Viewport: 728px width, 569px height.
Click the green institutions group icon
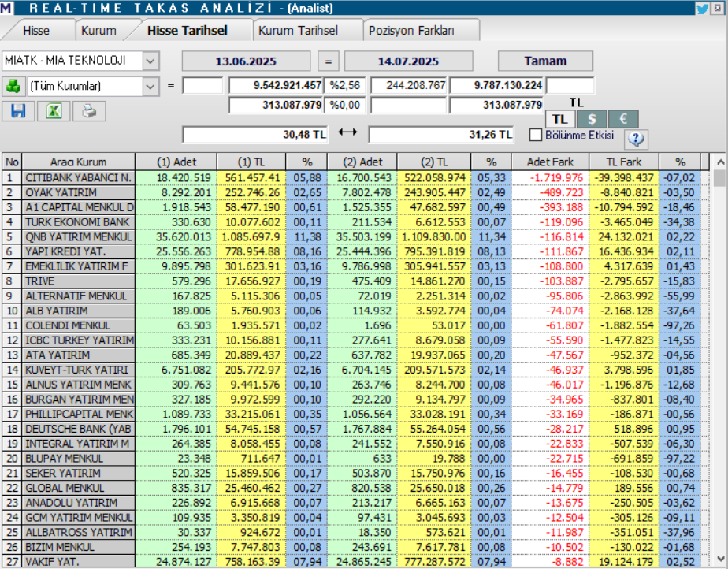(13, 86)
